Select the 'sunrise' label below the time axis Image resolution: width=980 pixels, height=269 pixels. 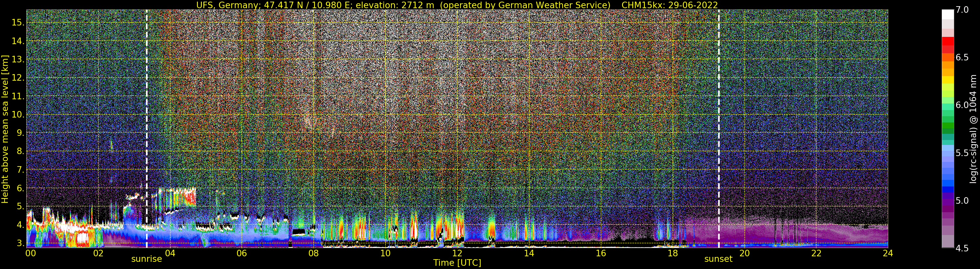click(x=147, y=259)
